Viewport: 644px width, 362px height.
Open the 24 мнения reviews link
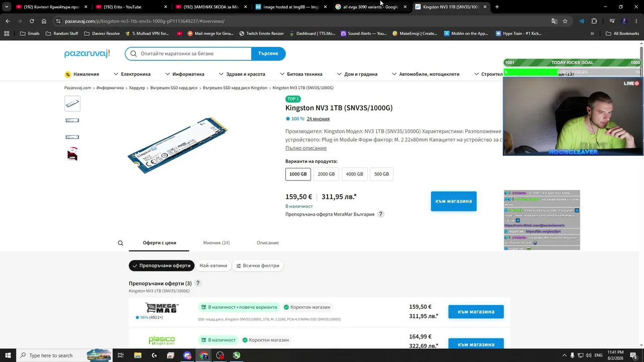click(318, 119)
